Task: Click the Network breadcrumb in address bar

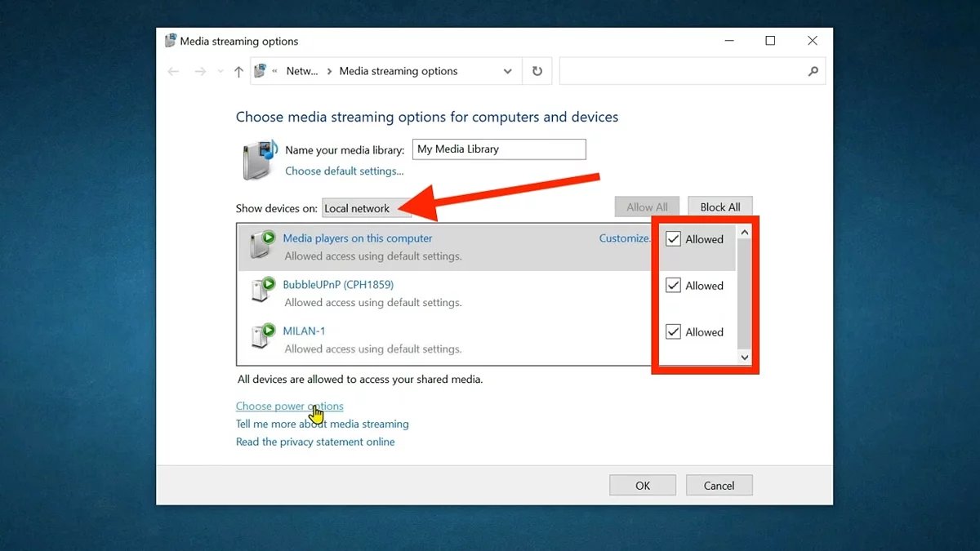Action: click(301, 72)
